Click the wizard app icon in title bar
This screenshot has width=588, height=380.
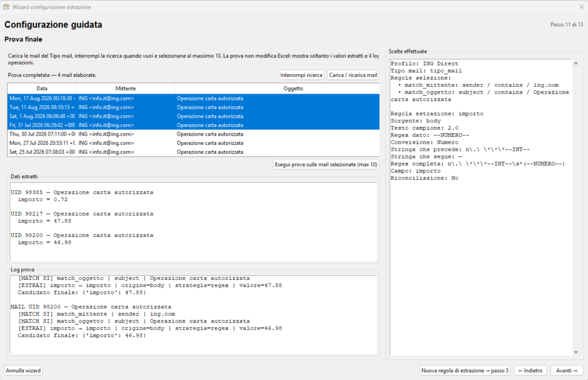(6, 7)
